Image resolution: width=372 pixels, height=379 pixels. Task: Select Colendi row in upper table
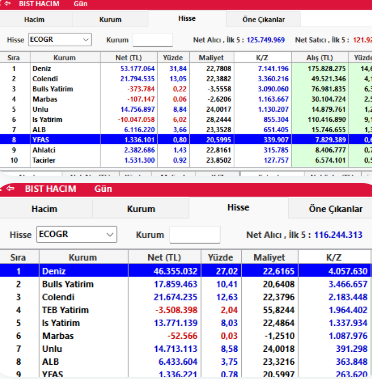186,79
